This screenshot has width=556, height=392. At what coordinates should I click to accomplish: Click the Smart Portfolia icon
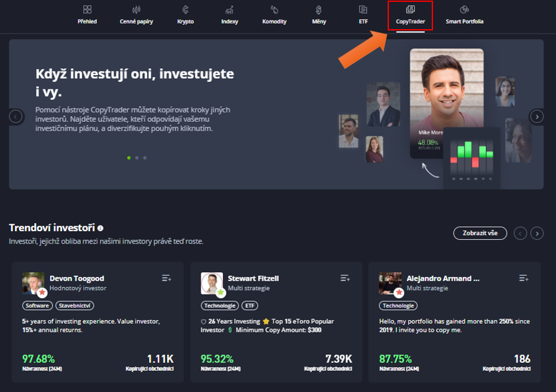point(464,10)
